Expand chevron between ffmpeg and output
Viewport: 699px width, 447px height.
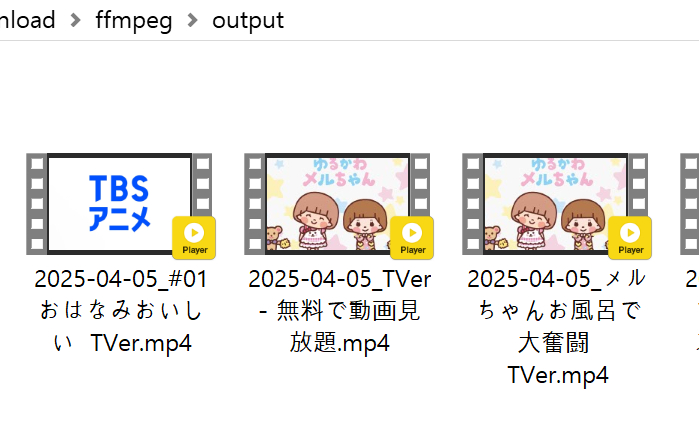193,20
